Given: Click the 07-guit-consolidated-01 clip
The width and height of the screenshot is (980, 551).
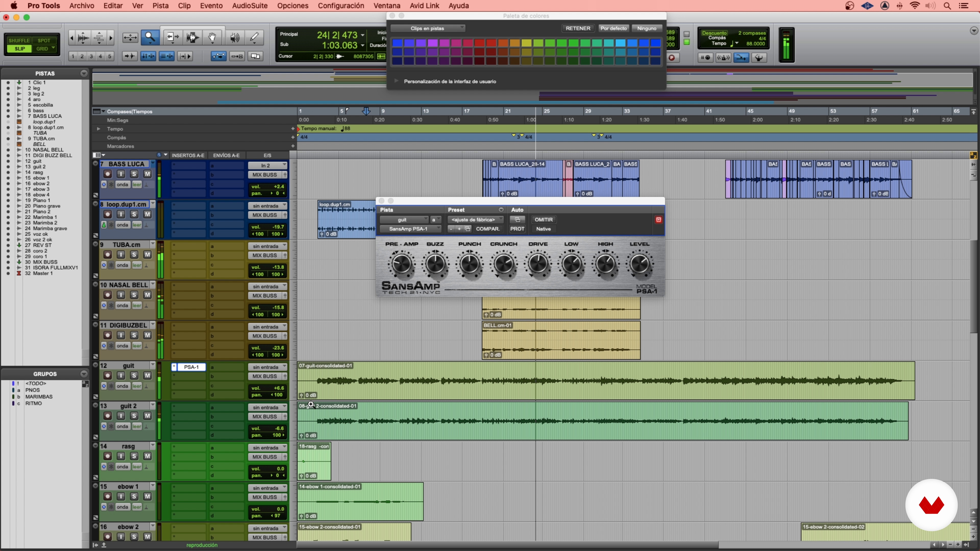Looking at the screenshot, I should (x=606, y=380).
